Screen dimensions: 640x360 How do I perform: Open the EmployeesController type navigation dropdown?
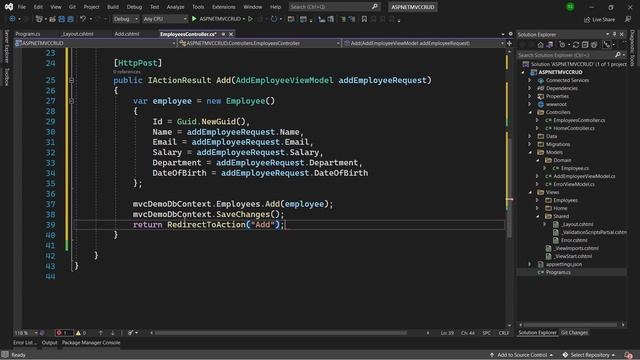[260, 43]
